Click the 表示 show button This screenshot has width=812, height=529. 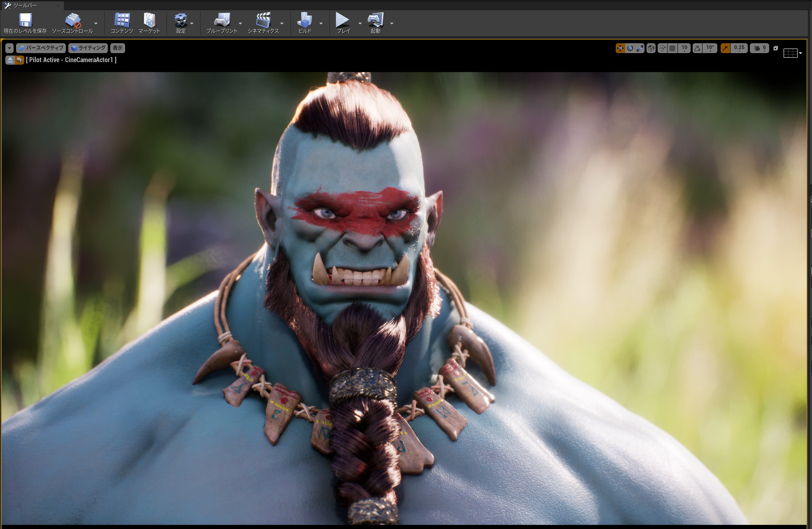(x=118, y=48)
